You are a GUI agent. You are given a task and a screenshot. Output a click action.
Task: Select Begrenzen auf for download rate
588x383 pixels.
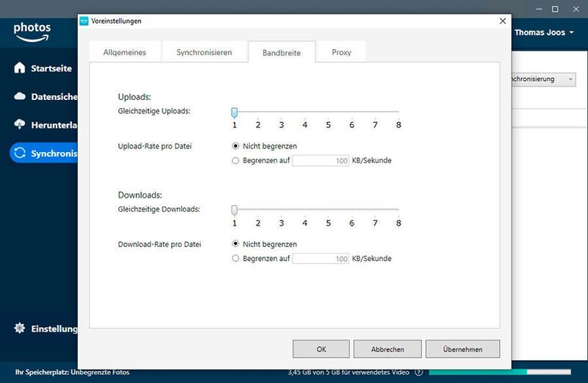tap(235, 259)
